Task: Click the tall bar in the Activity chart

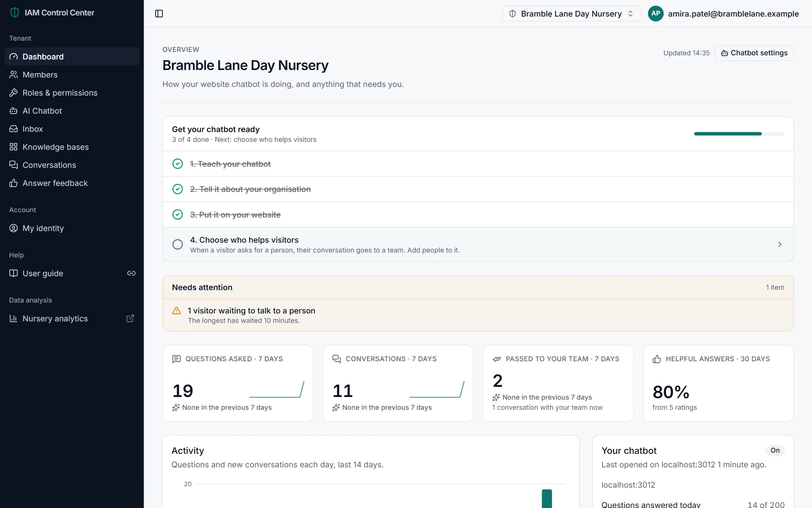Action: click(547, 499)
